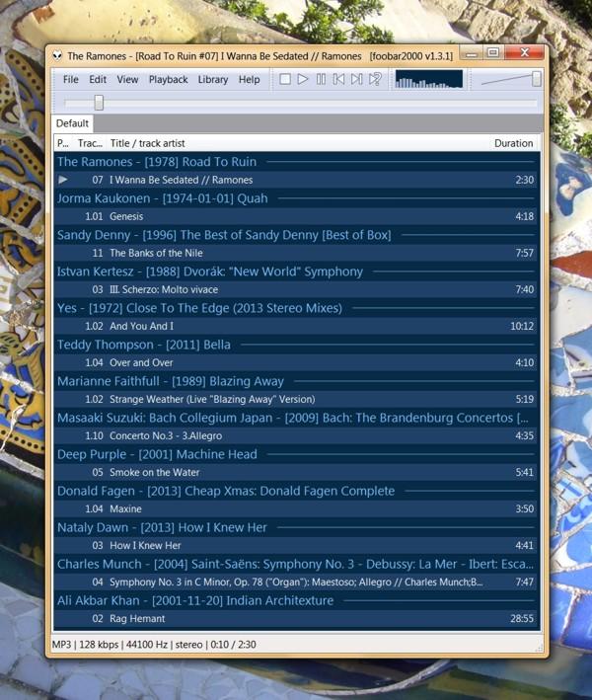Select Nataly Dawn album group header
The height and width of the screenshot is (700, 592).
[297, 527]
